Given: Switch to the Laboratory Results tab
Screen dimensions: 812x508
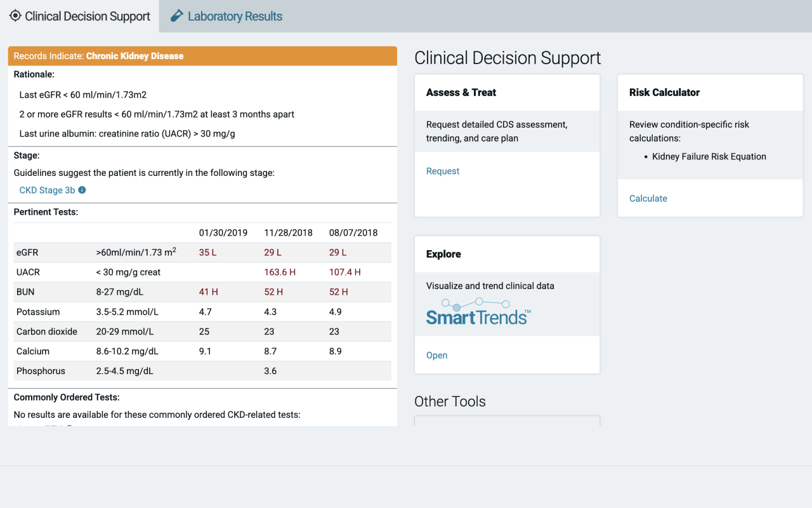Looking at the screenshot, I should (x=234, y=17).
